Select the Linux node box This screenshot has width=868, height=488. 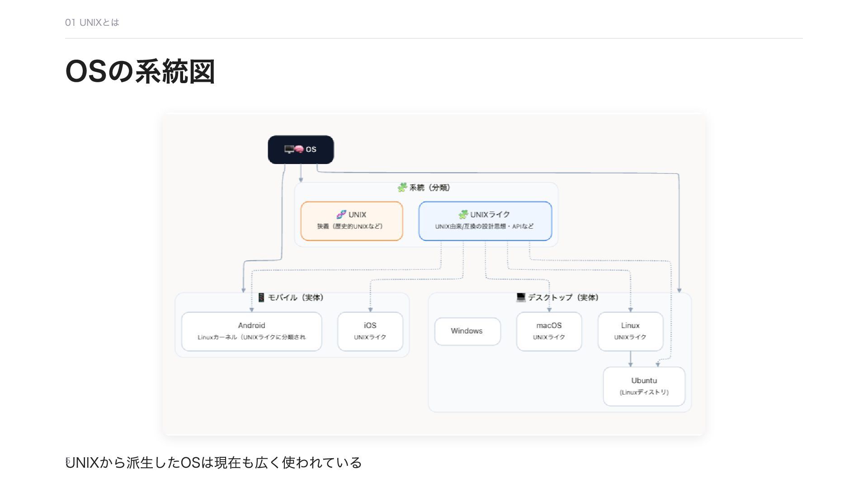point(630,331)
